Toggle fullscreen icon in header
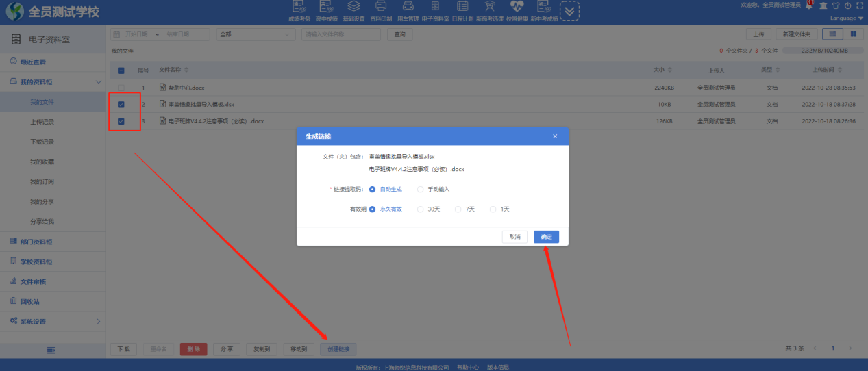This screenshot has height=371, width=868. tap(859, 5)
